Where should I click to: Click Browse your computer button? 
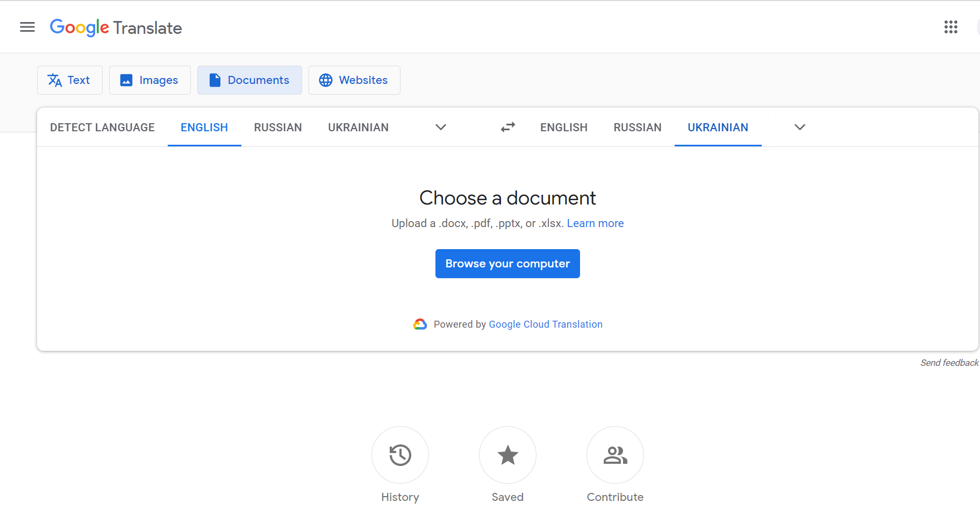tap(507, 264)
